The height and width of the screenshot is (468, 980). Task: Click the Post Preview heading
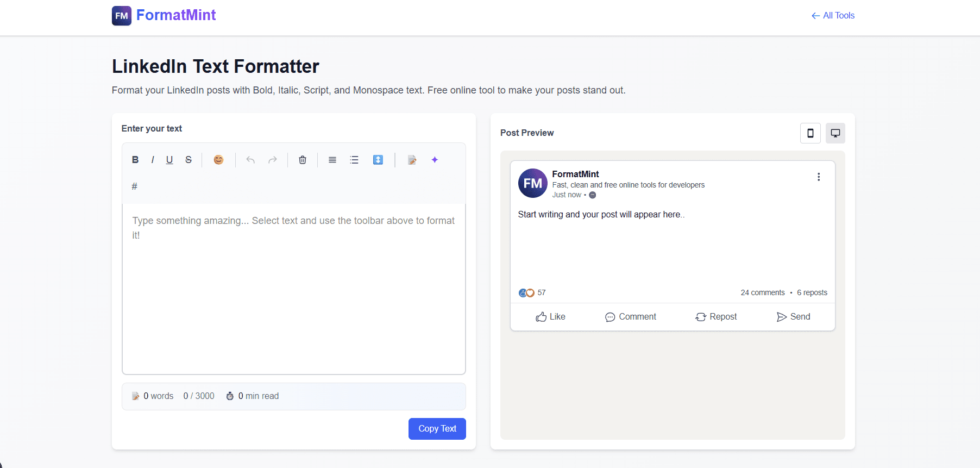tap(527, 133)
